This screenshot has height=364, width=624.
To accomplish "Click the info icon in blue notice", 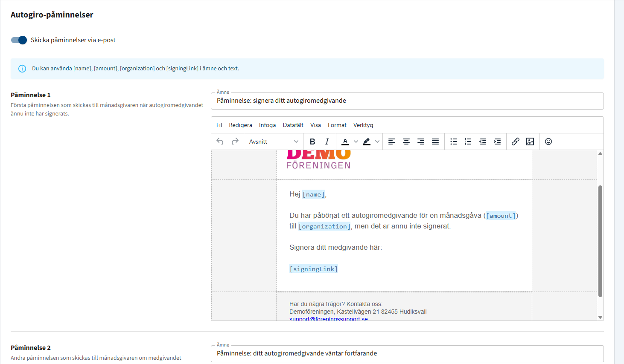I will coord(22,69).
